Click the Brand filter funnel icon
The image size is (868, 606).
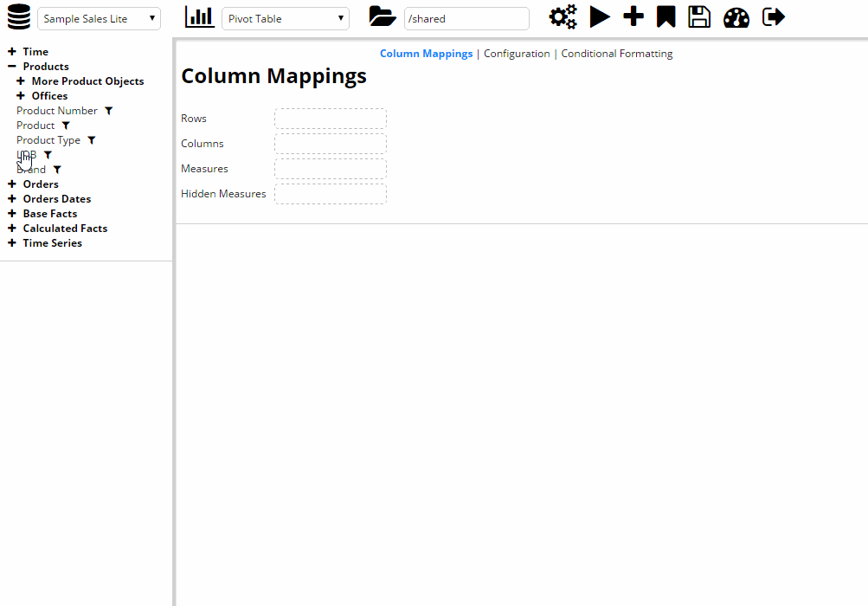[57, 170]
